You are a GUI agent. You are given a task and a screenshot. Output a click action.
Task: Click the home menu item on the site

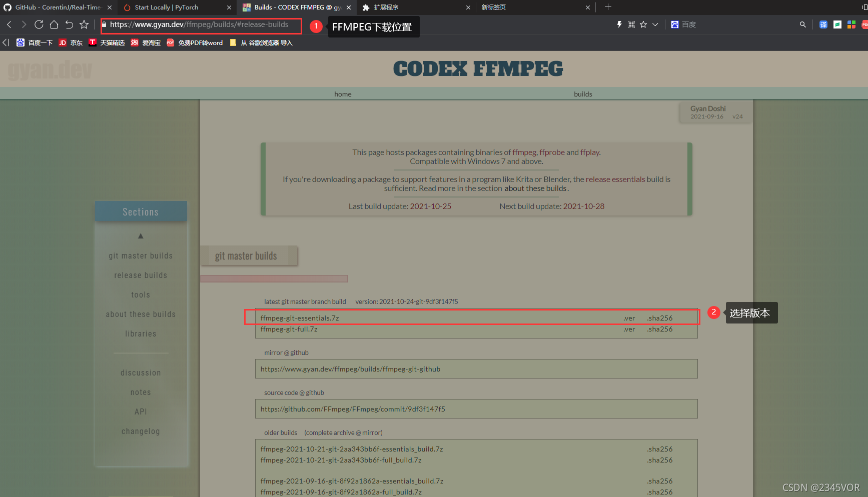pyautogui.click(x=343, y=94)
